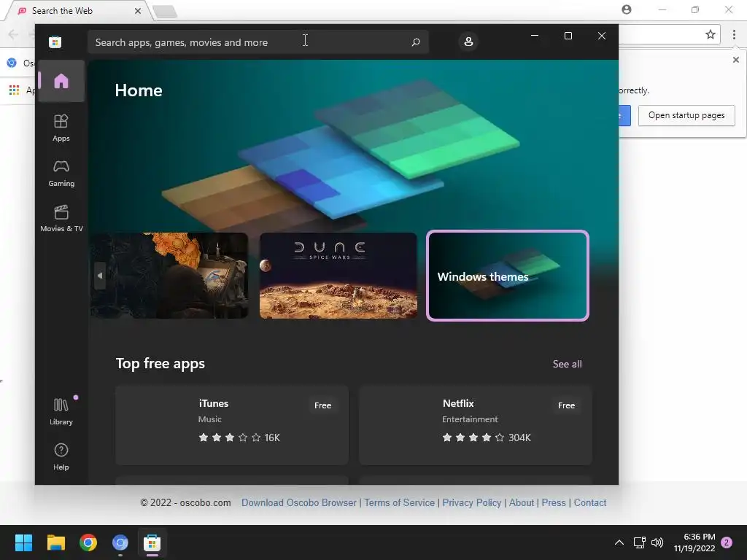Screen dimensions: 747x560
Task: Open network status tray icon
Action: (639, 542)
